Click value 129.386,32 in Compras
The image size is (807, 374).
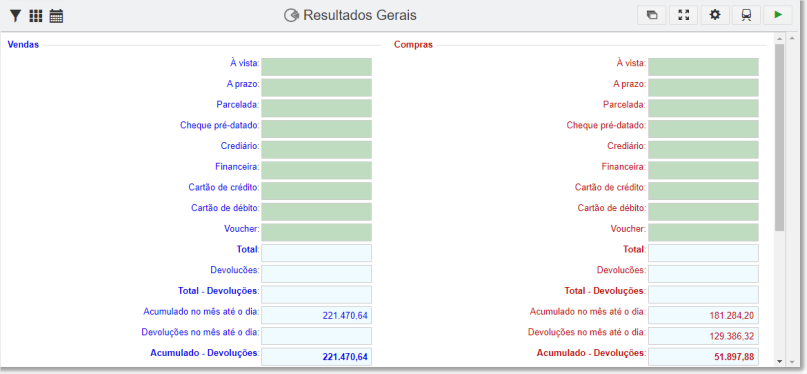(x=731, y=336)
